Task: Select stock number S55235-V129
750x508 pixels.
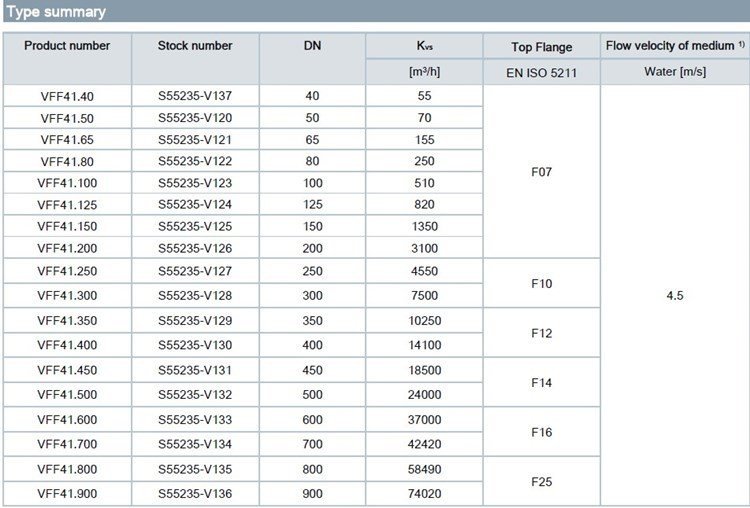Action: [195, 320]
